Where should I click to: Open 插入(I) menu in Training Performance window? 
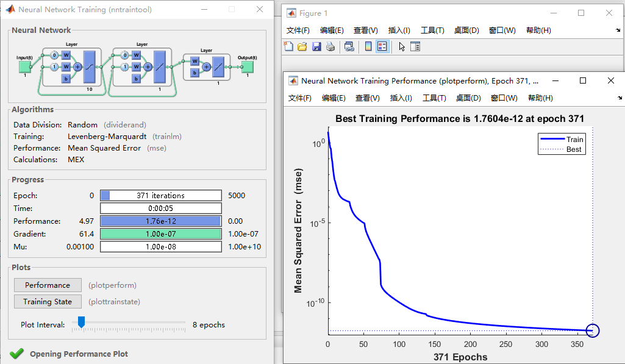pos(401,98)
